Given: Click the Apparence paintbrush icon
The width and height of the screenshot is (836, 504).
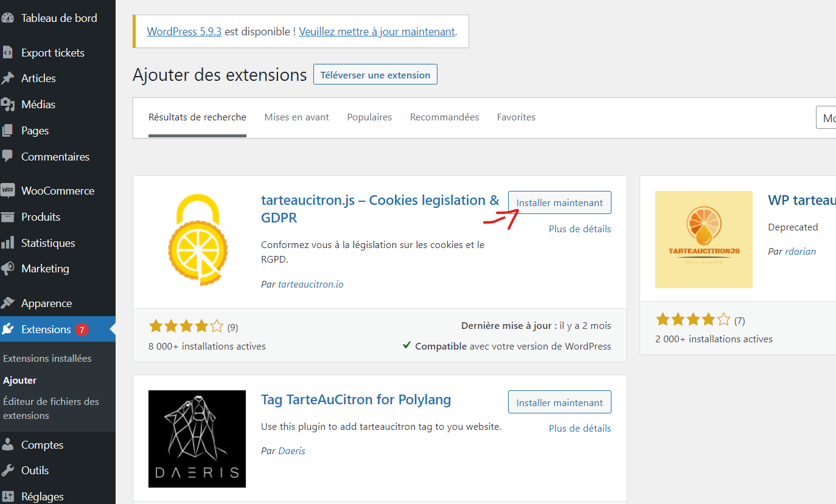Looking at the screenshot, I should (x=7, y=303).
